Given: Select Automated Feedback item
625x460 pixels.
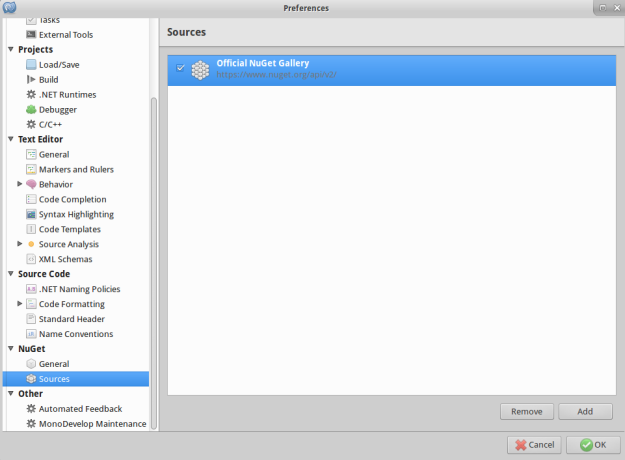Looking at the screenshot, I should click(80, 409).
